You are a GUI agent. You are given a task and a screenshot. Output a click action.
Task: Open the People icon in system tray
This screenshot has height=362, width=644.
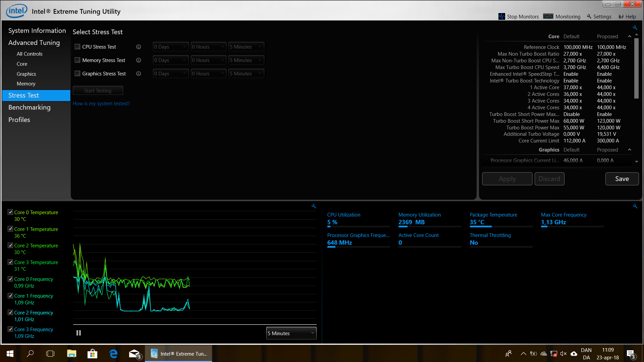point(508,354)
